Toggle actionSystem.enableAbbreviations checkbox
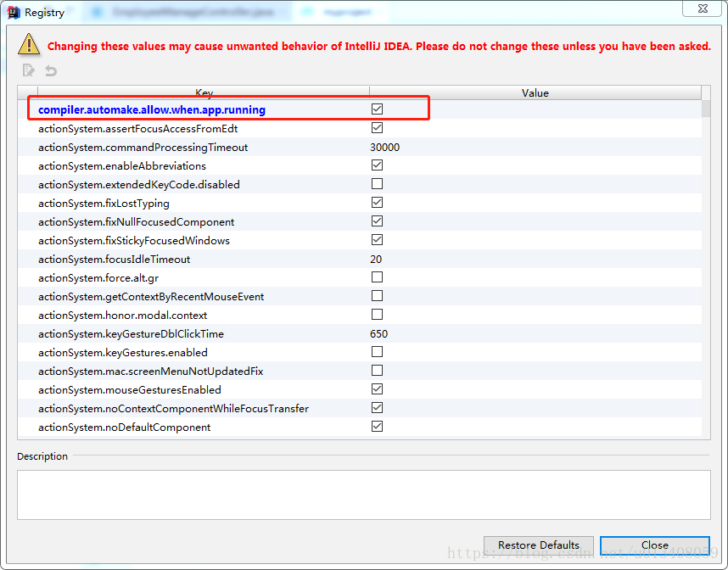Screen dimensions: 728x570 pyautogui.click(x=377, y=165)
